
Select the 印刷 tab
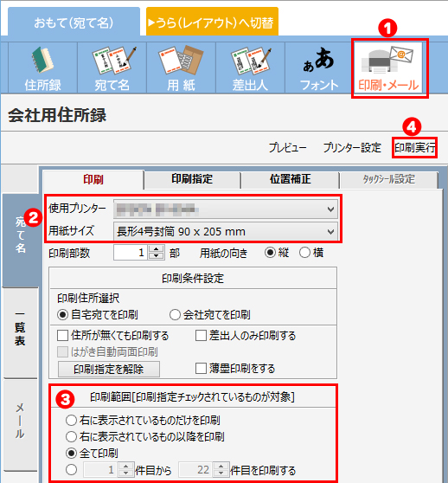[x=93, y=179]
